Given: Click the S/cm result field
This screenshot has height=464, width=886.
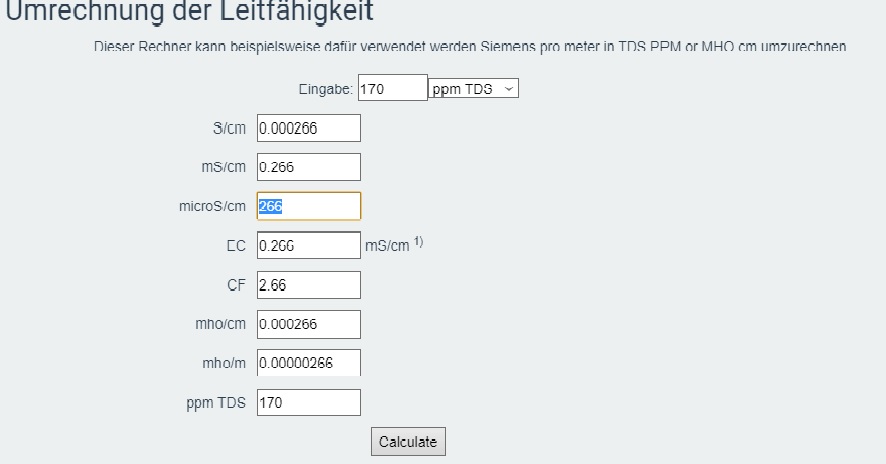Looking at the screenshot, I should [308, 128].
